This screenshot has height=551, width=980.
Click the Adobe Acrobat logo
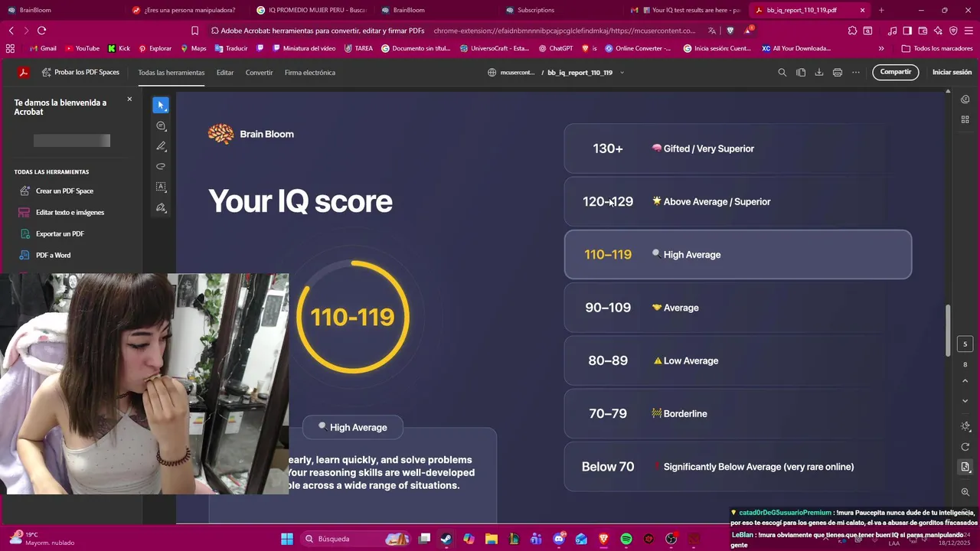[24, 73]
